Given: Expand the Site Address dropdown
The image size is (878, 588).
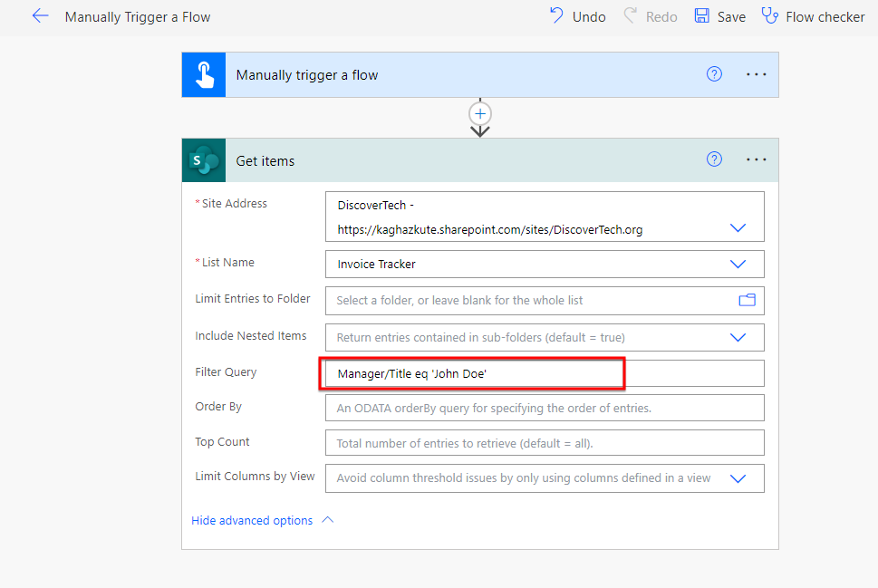Looking at the screenshot, I should click(738, 228).
